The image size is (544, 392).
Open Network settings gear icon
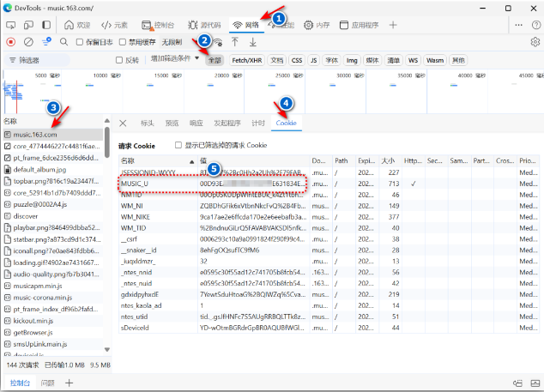point(535,41)
